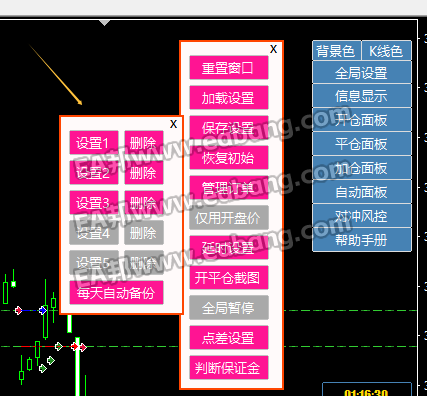Close the presets popup with X
The height and width of the screenshot is (396, 427).
tap(173, 124)
